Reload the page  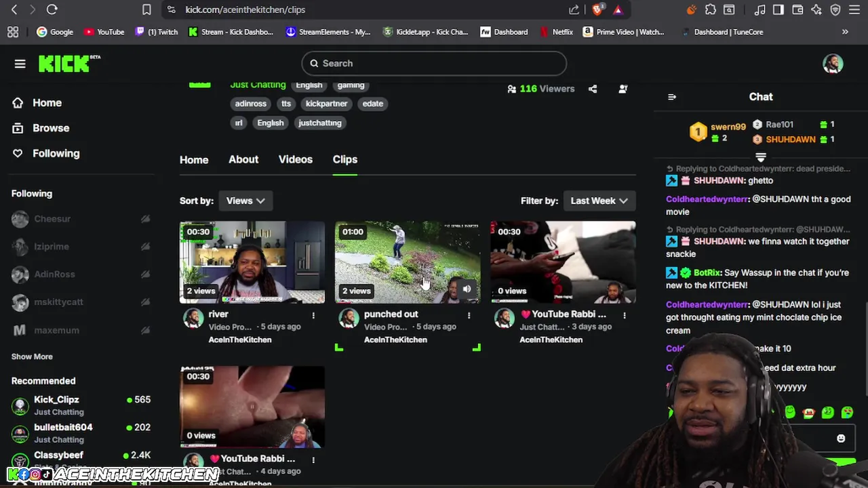[x=52, y=9]
